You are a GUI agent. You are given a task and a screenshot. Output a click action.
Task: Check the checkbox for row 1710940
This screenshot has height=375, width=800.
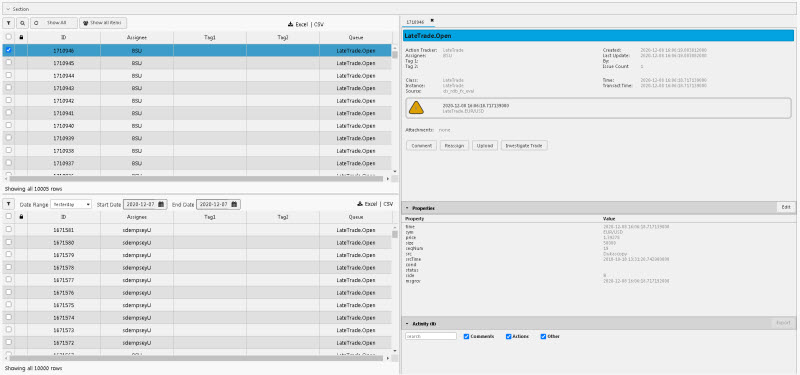9,125
